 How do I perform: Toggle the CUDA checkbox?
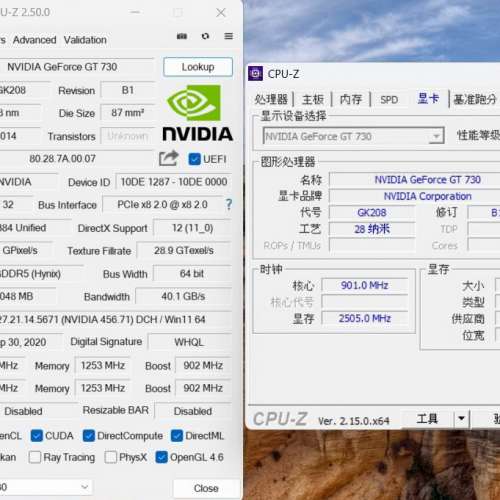tap(37, 436)
